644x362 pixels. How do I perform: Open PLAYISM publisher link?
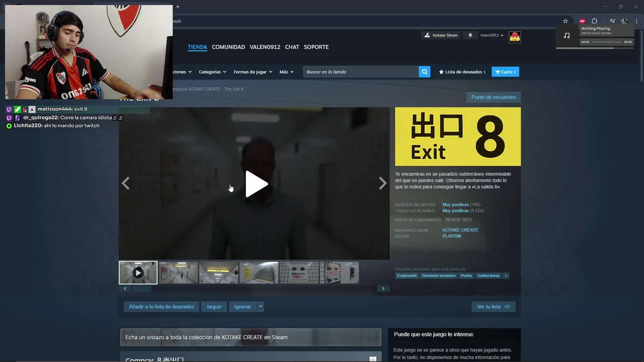pos(451,236)
